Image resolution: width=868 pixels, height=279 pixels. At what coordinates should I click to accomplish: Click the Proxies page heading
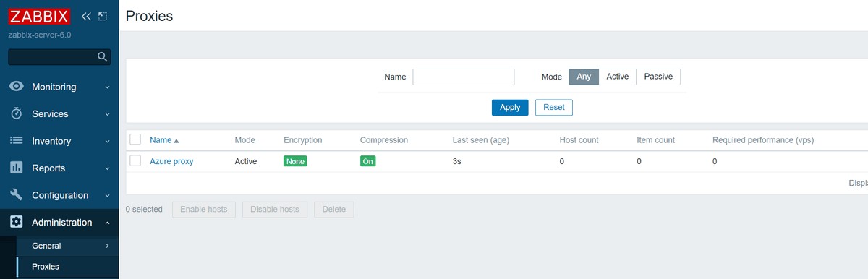coord(149,15)
